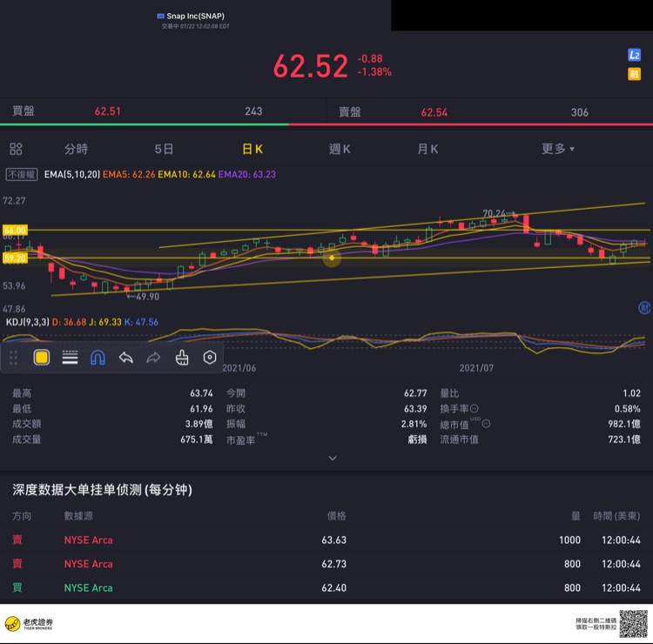Tap the 數據源 column header
Image resolution: width=653 pixels, height=644 pixels.
(78, 516)
